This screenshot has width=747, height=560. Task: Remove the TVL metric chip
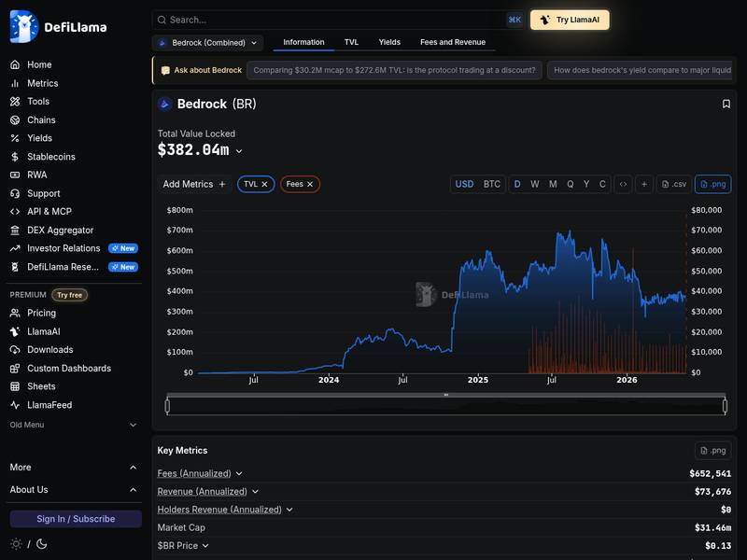264,184
